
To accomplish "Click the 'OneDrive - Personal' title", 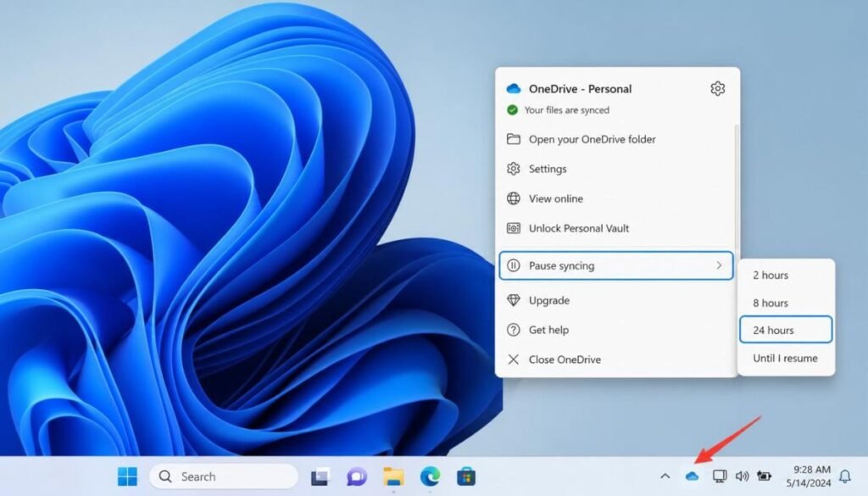I will (580, 88).
